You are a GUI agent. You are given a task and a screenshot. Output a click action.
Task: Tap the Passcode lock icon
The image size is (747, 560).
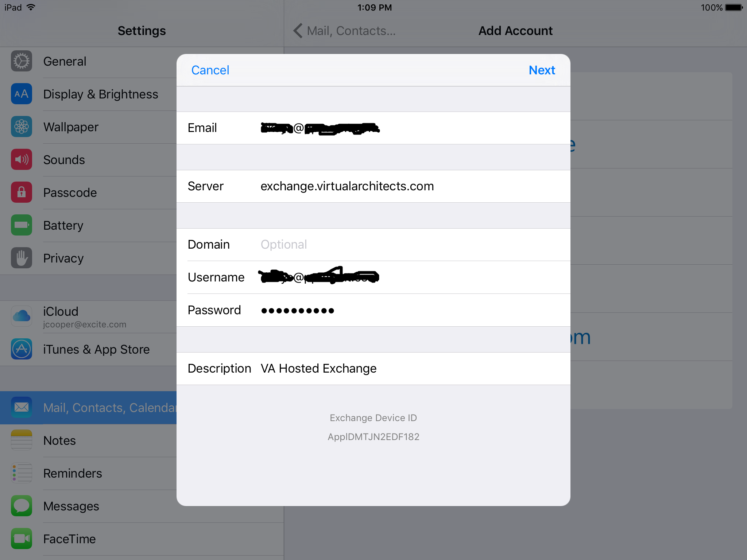pyautogui.click(x=22, y=192)
